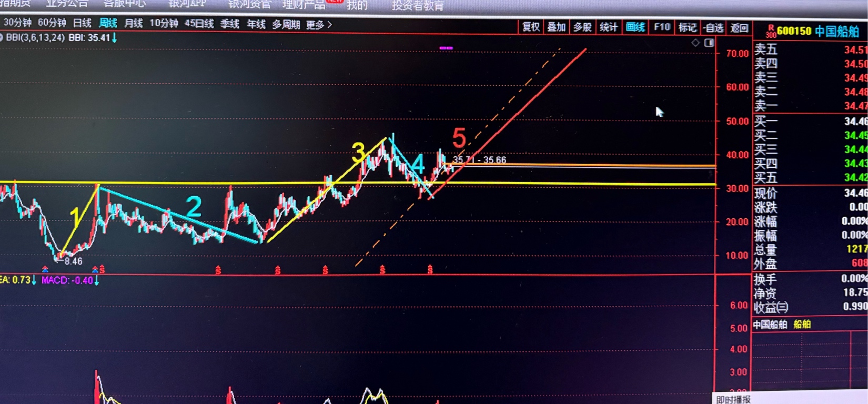Click the 买五 bid row
The height and width of the screenshot is (404, 868).
[x=810, y=177]
